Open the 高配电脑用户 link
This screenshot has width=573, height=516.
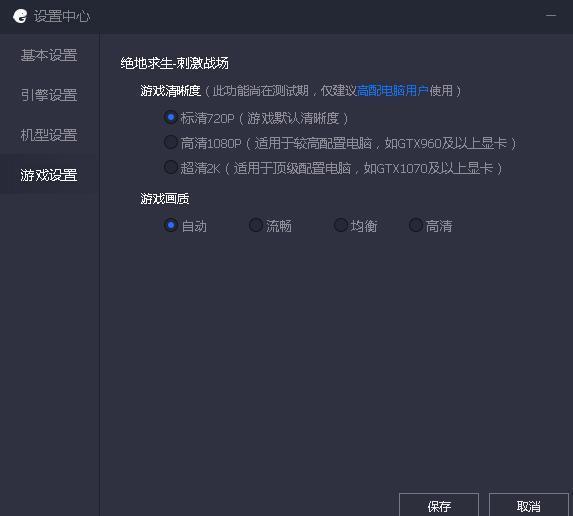click(392, 91)
